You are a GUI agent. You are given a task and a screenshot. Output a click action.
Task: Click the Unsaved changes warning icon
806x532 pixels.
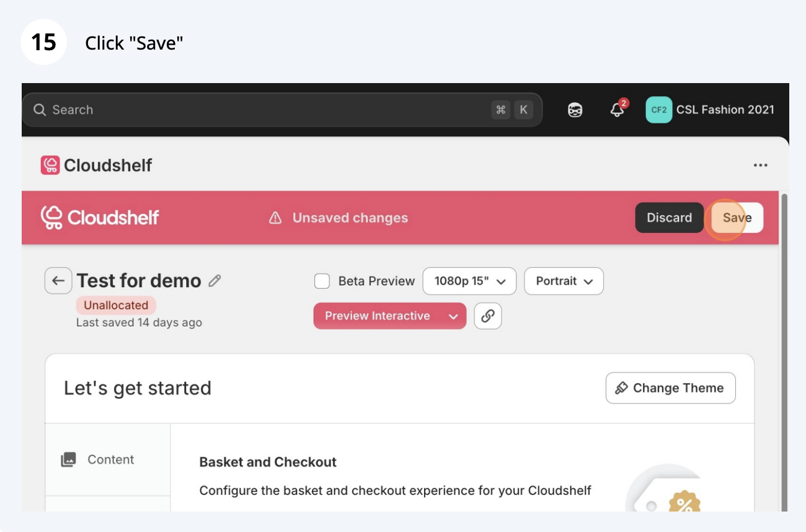click(x=275, y=218)
